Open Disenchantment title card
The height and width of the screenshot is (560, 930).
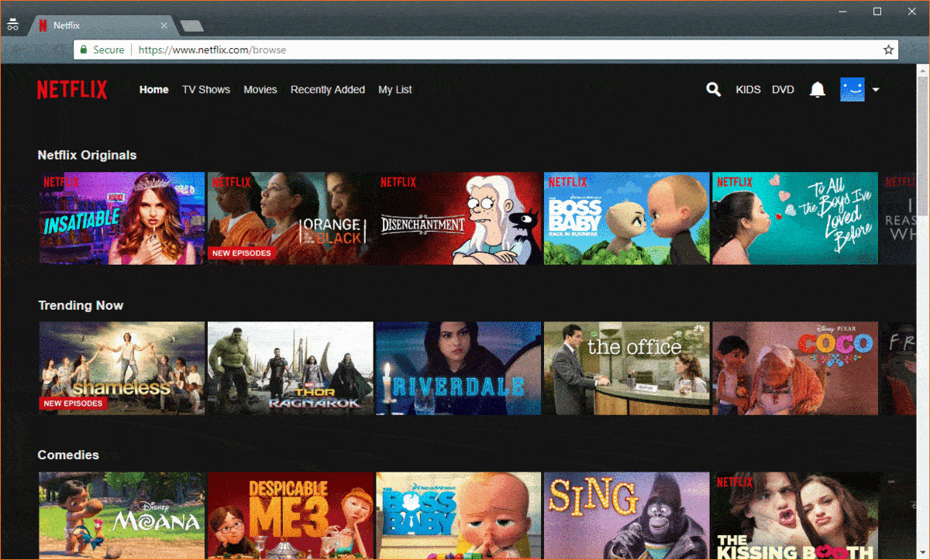459,218
